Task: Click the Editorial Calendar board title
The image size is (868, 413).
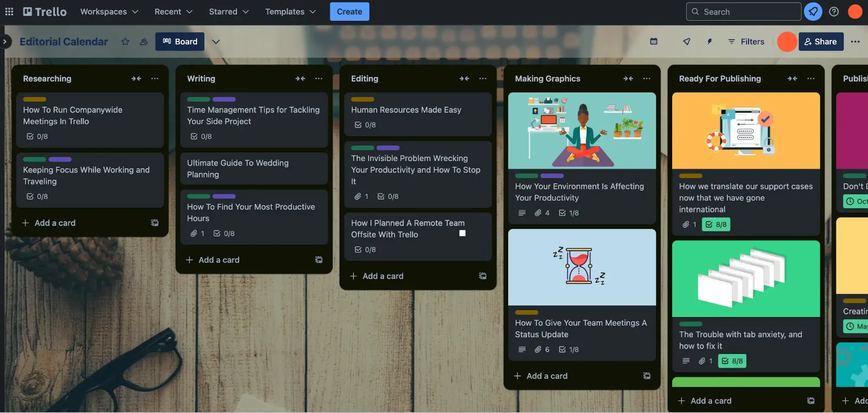Action: [x=64, y=42]
